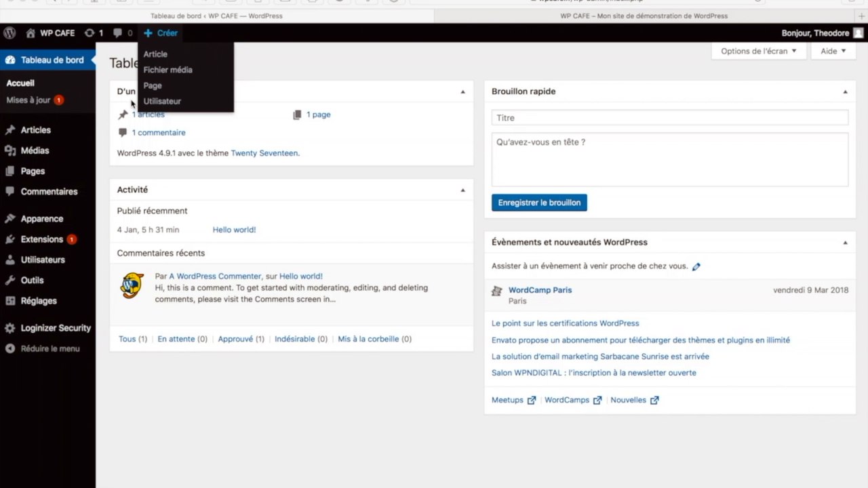Collapse the Activité panel
This screenshot has width=868, height=488.
coord(463,190)
